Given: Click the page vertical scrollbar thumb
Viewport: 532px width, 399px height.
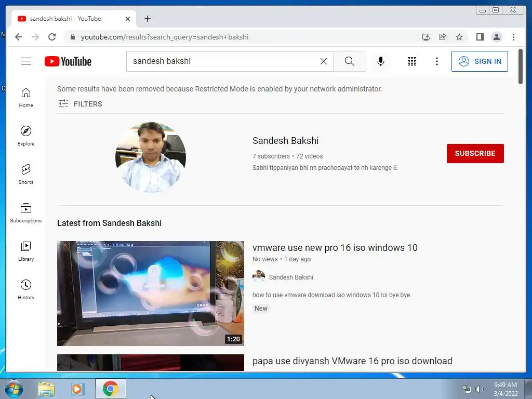Looking at the screenshot, I should (x=521, y=66).
